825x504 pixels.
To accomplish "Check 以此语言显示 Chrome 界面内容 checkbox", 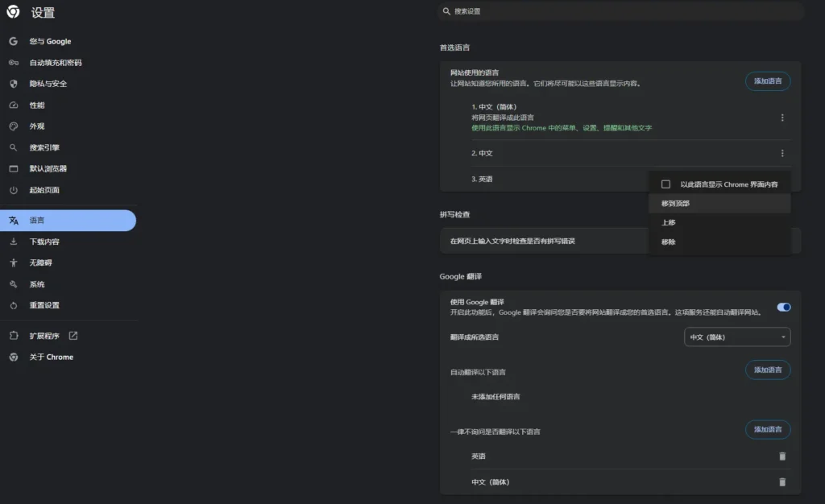I will [665, 184].
